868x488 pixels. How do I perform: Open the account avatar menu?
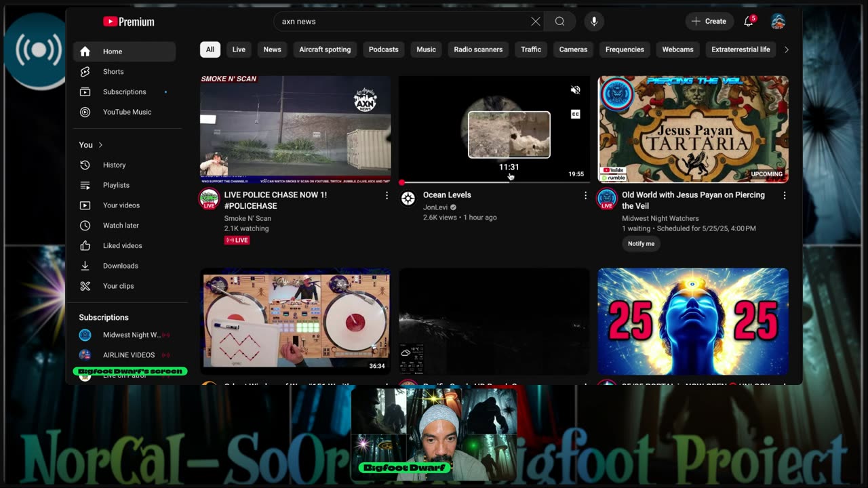[x=778, y=22]
